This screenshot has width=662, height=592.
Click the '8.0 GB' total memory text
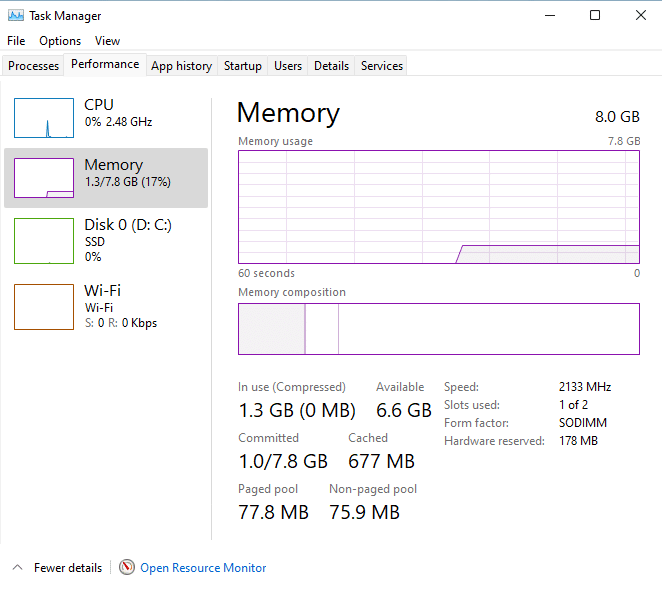pyautogui.click(x=617, y=117)
